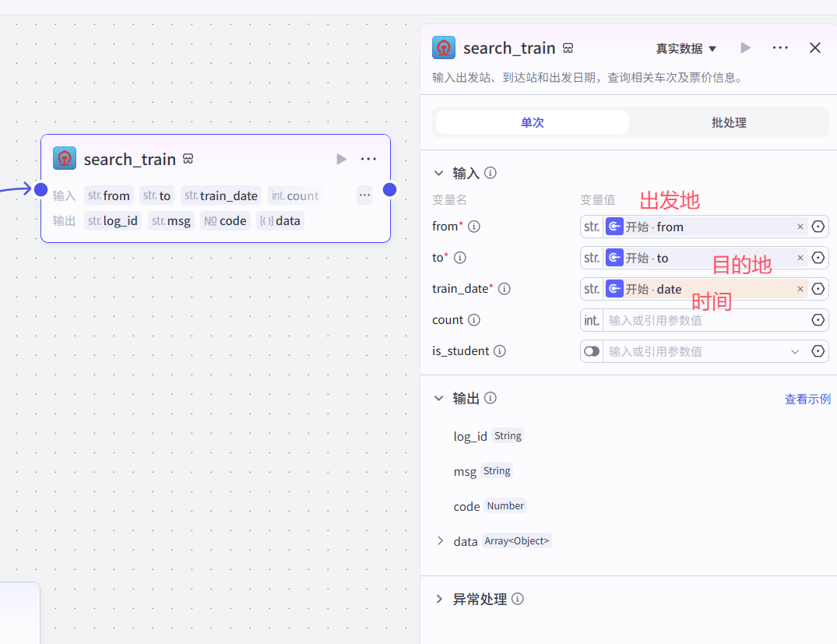
Task: Click str.msg output tag on node
Action: click(171, 220)
